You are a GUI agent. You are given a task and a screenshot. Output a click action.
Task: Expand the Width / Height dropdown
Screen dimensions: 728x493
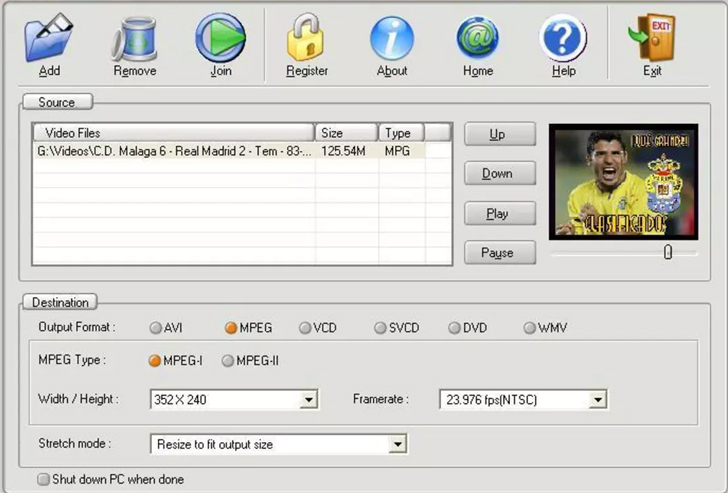pos(308,400)
